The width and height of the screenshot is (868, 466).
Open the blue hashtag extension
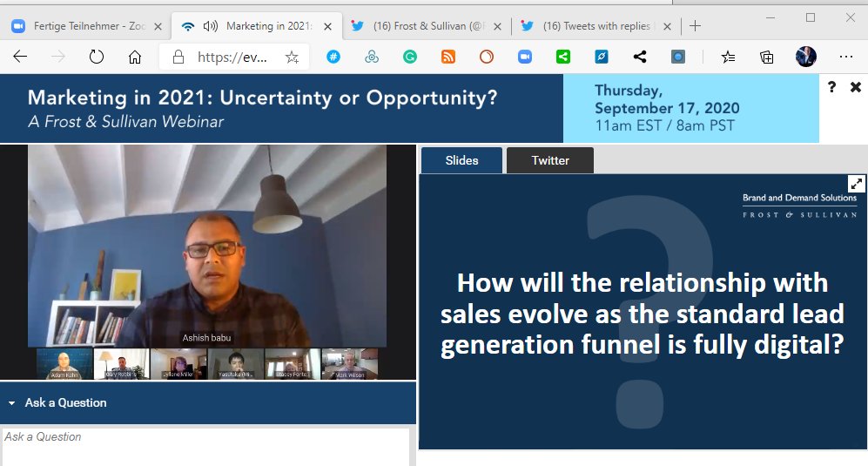pos(333,57)
